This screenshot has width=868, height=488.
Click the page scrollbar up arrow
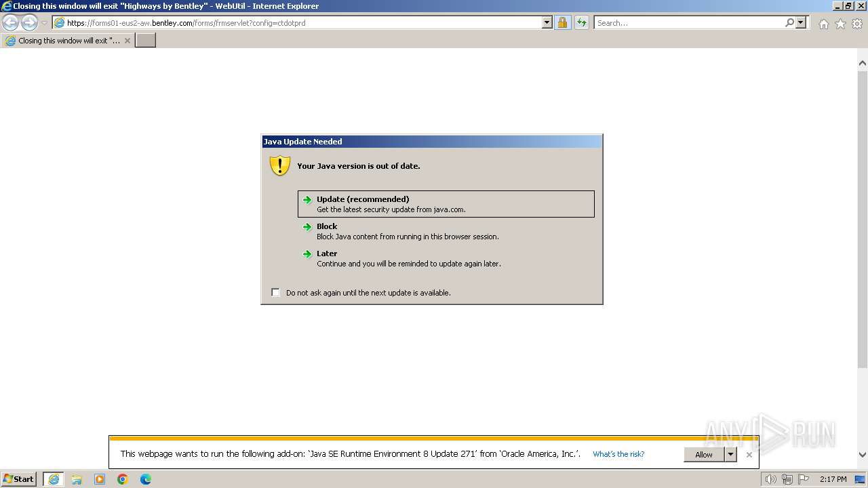(863, 63)
